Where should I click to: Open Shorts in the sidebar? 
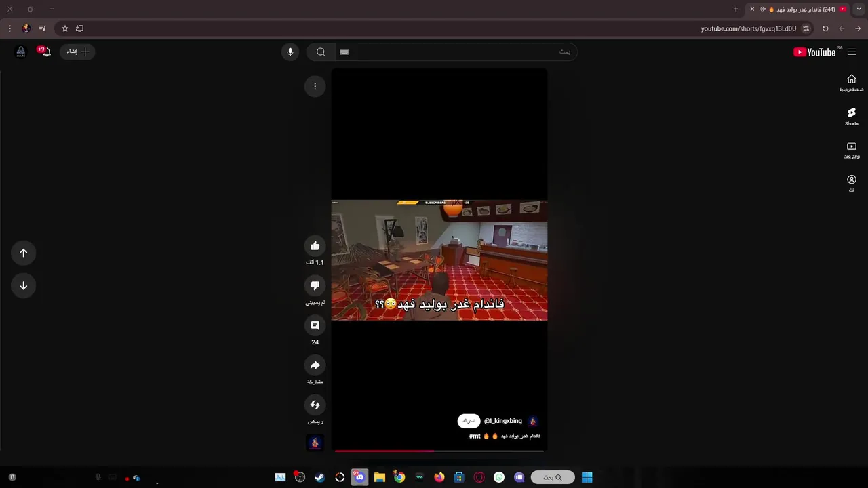[x=852, y=117]
